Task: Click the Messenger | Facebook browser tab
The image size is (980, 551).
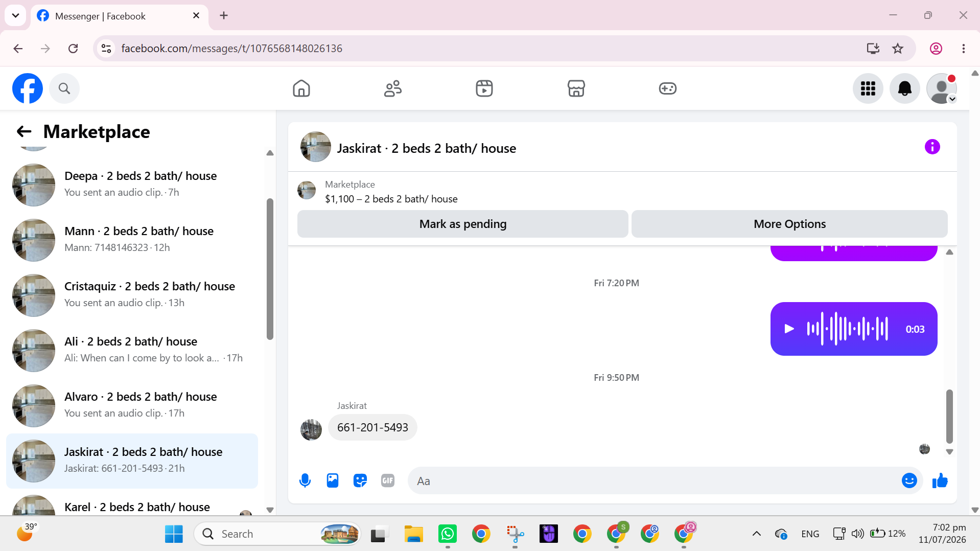Action: (120, 16)
